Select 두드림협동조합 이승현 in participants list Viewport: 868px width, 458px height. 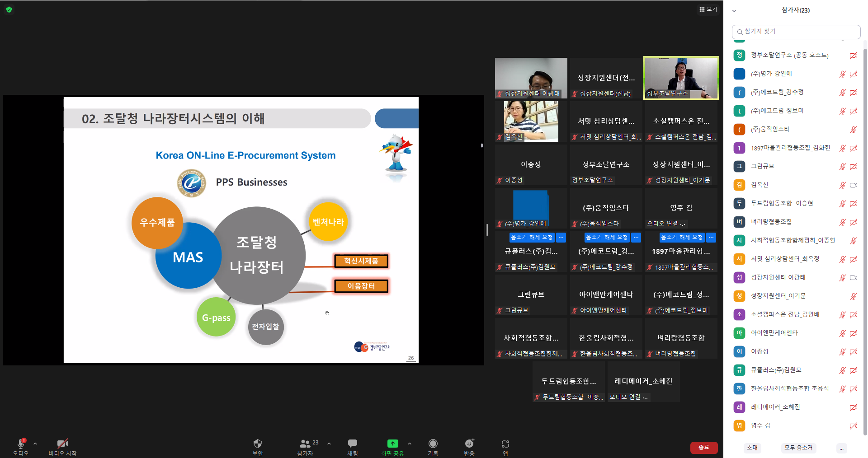point(796,204)
